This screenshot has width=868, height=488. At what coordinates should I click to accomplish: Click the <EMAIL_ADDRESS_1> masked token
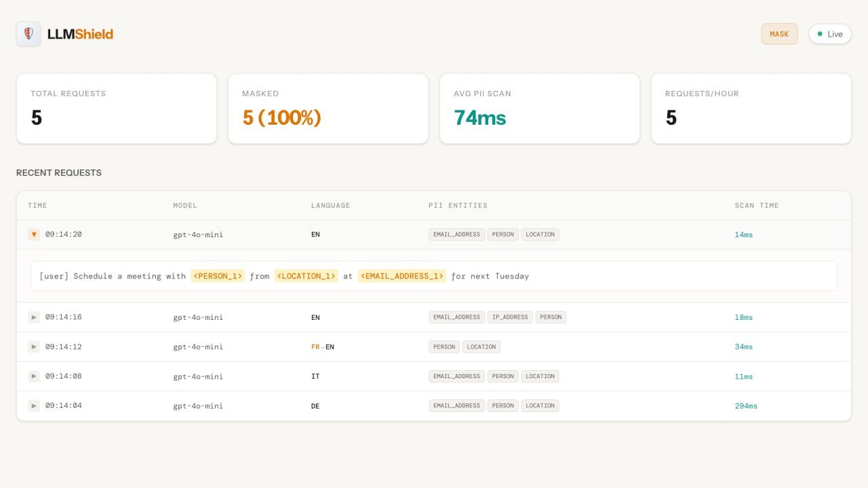tap(402, 276)
